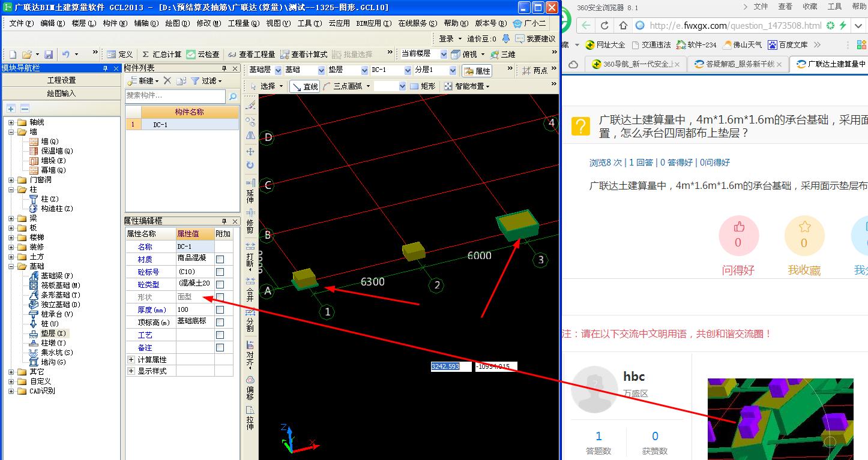Open the 基础层 floor dropdown

pyautogui.click(x=278, y=70)
